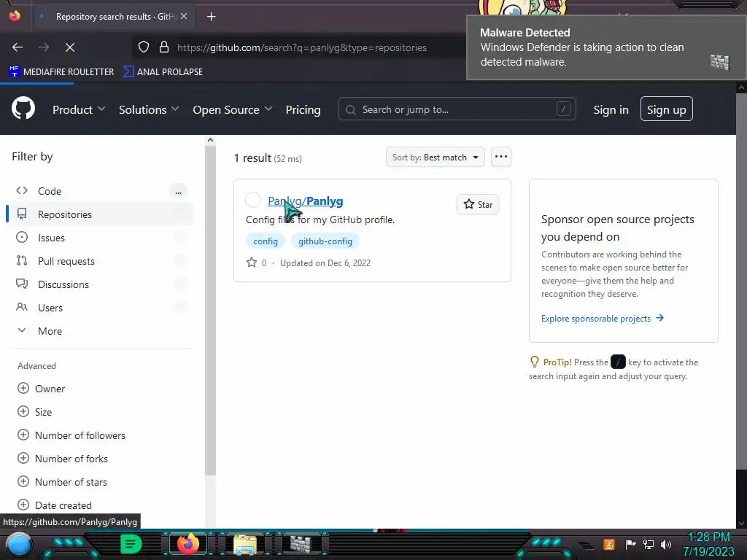The width and height of the screenshot is (747, 560).
Task: Open Firefox from the taskbar
Action: tap(187, 544)
